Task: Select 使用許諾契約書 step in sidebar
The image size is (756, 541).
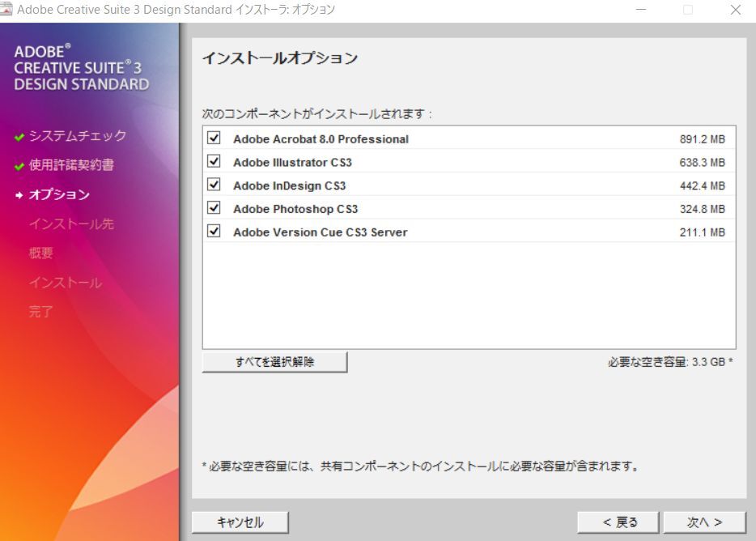Action: (x=71, y=165)
